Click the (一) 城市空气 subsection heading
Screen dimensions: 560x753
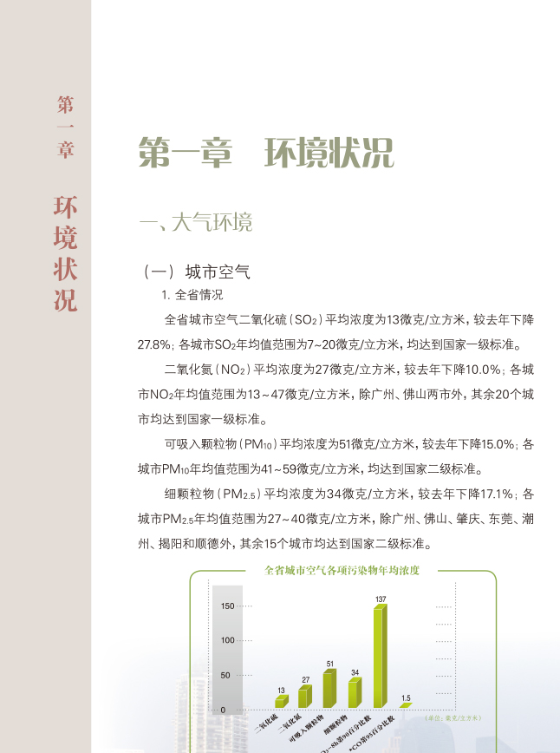coord(196,272)
